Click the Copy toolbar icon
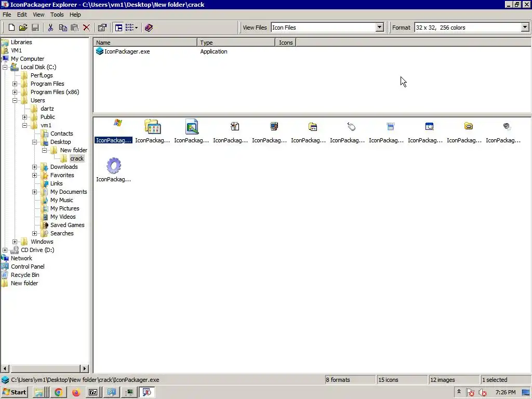The image size is (532, 399). (63, 28)
